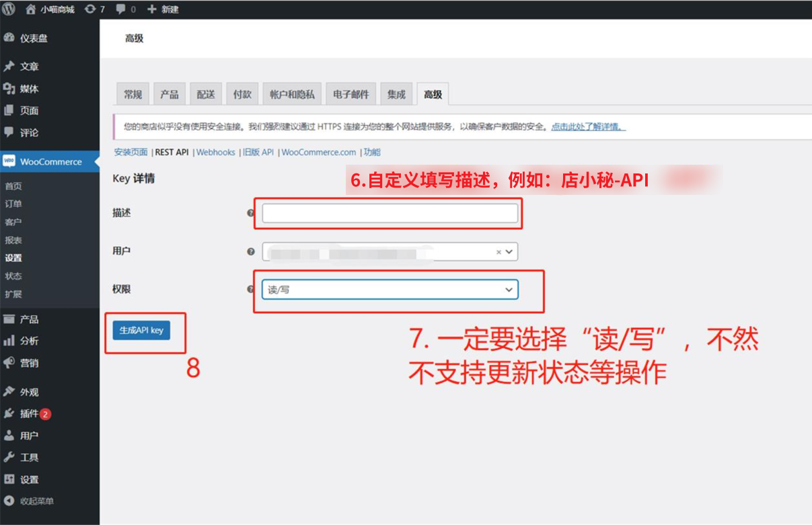This screenshot has width=812, height=525.
Task: Click the 生成API key button
Action: (141, 330)
